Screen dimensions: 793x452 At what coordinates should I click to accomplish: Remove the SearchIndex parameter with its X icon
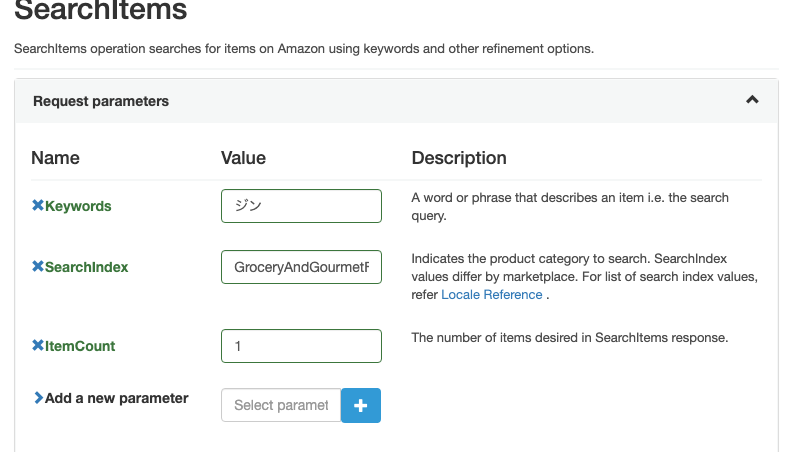point(38,267)
